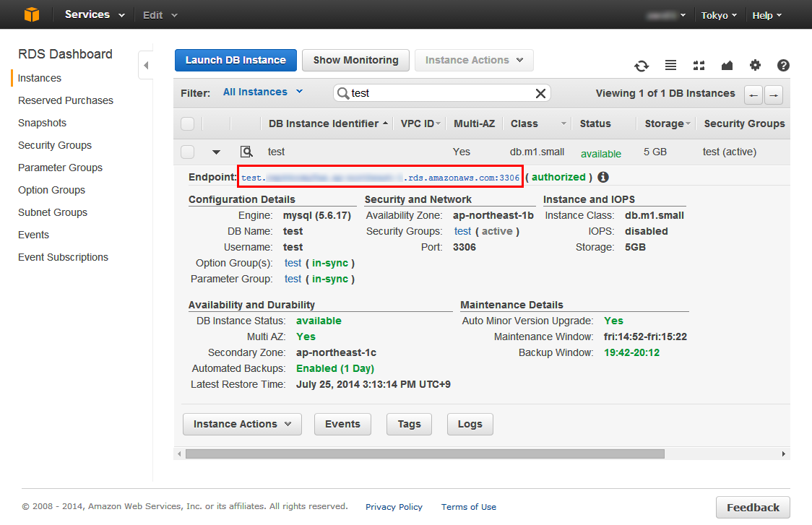
Task: Click the Logs button
Action: point(470,424)
